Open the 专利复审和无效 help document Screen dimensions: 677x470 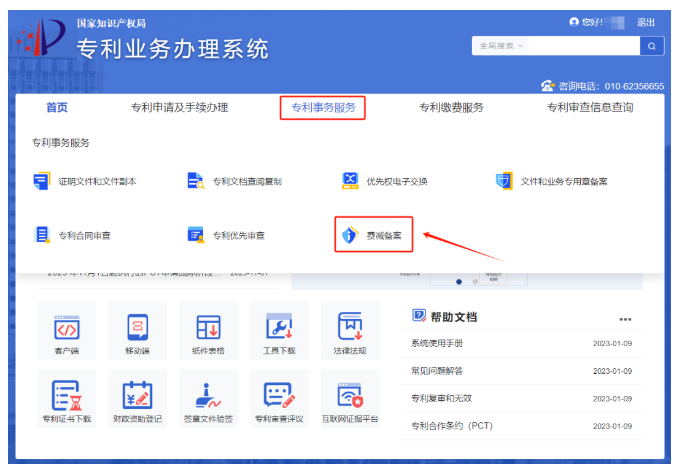[441, 398]
